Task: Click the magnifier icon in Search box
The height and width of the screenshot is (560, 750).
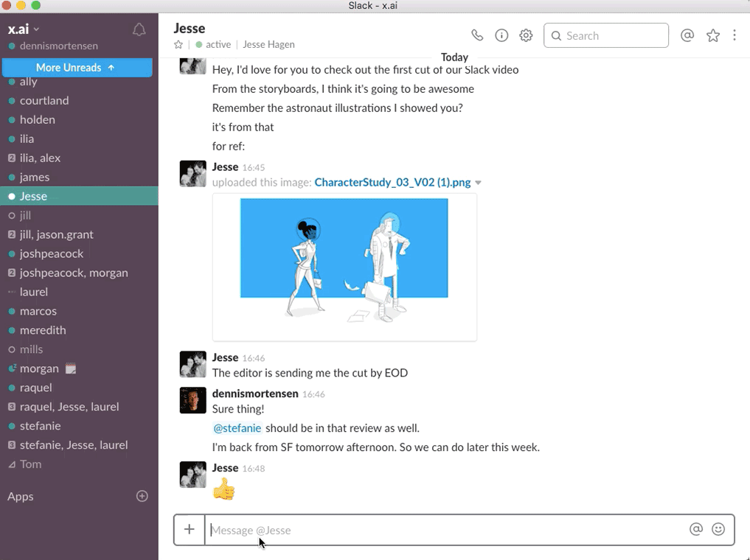Action: click(556, 36)
